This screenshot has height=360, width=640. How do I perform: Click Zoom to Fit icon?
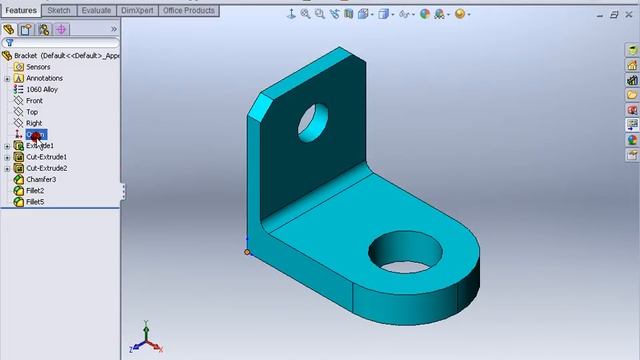pos(305,14)
